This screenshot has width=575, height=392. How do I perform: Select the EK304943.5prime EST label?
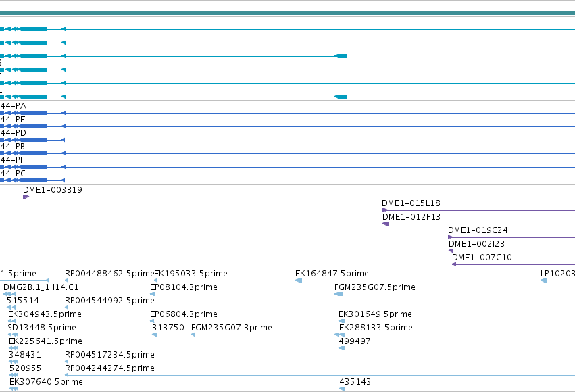45,314
